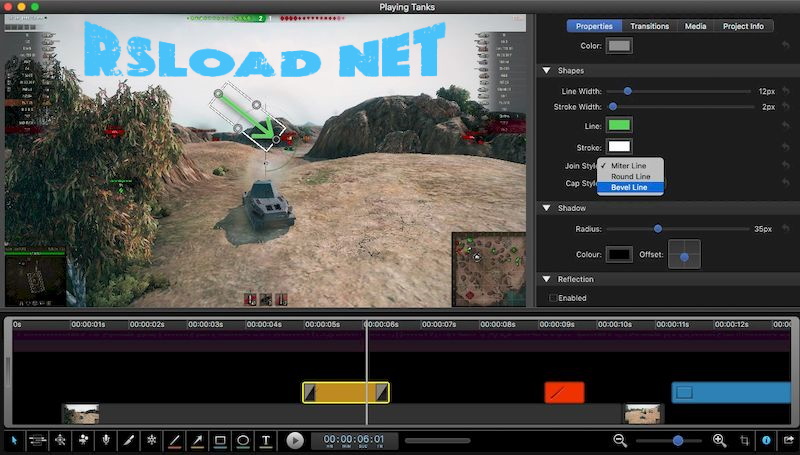
Task: Click the 00:00:03s mark on ruler
Action: pos(205,324)
